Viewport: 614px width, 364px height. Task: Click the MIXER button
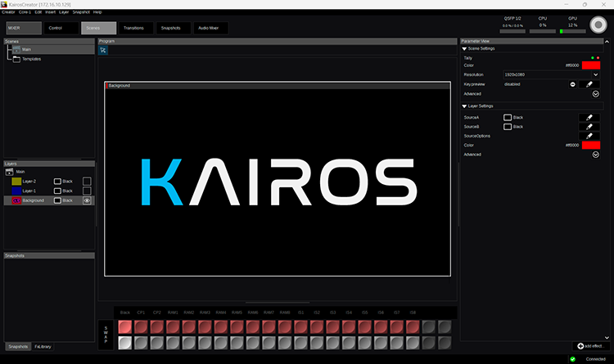click(x=24, y=28)
